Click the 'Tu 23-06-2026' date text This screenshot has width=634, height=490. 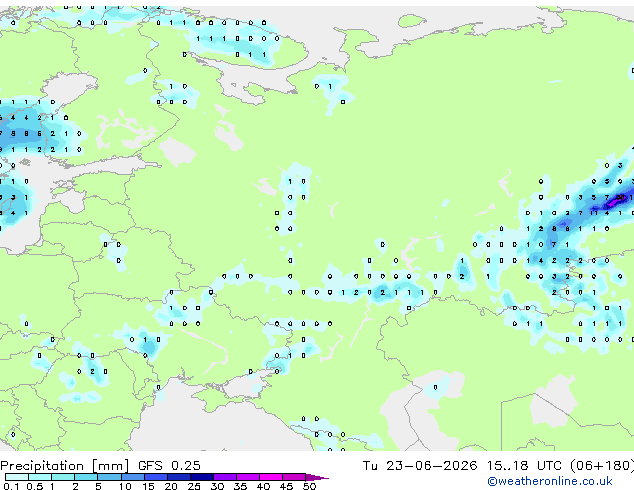[x=420, y=466]
